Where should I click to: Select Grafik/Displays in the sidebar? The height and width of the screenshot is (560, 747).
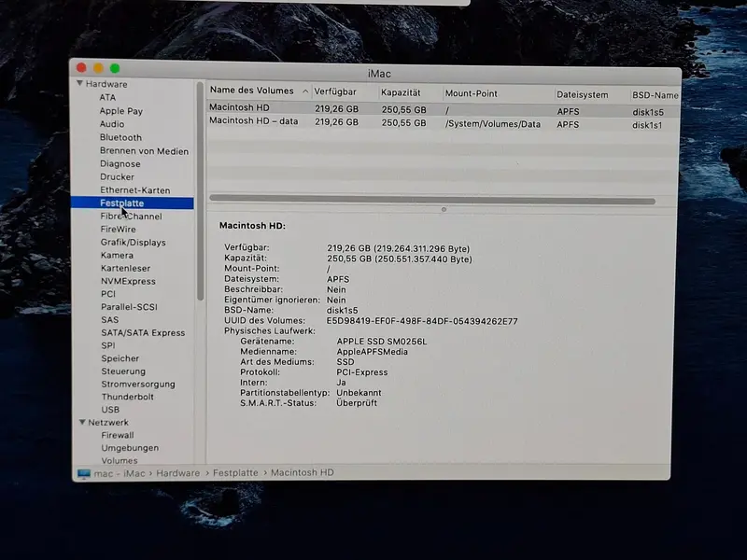tap(133, 242)
